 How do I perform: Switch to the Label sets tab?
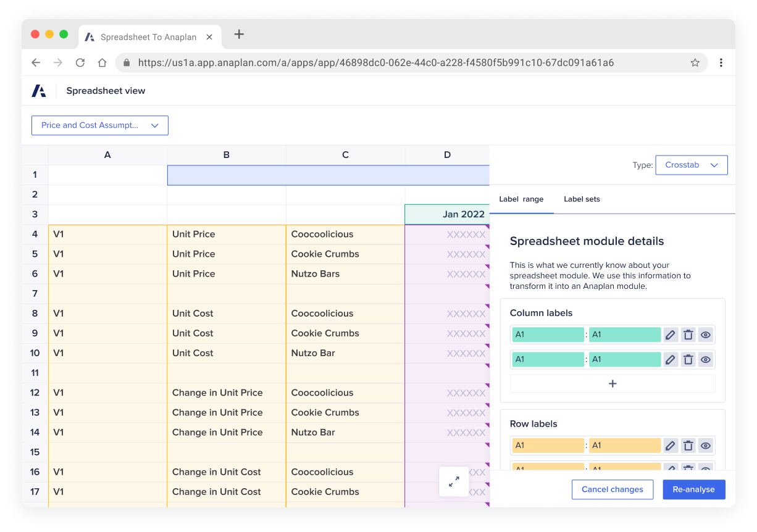[582, 199]
